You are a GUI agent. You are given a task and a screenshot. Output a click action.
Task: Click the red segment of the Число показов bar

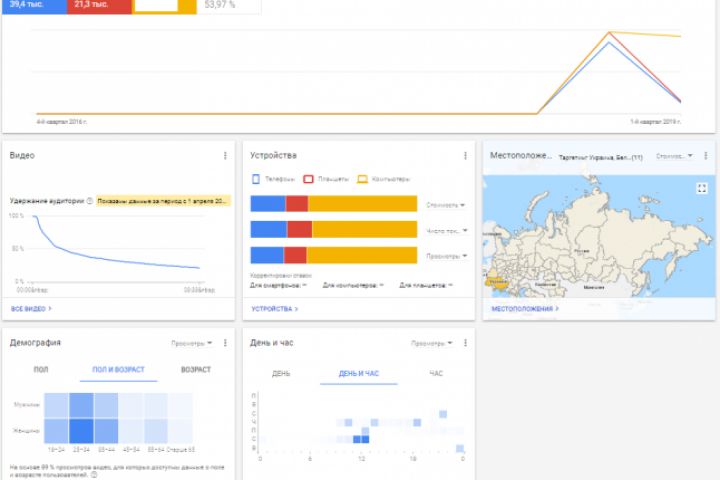coord(299,229)
